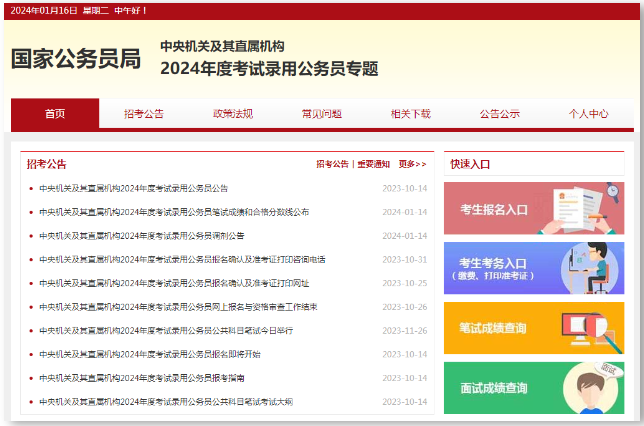Click the person at computer illustration in the 考生考务入口 banner
Image resolution: width=644 pixels, height=426 pixels.
click(589, 268)
